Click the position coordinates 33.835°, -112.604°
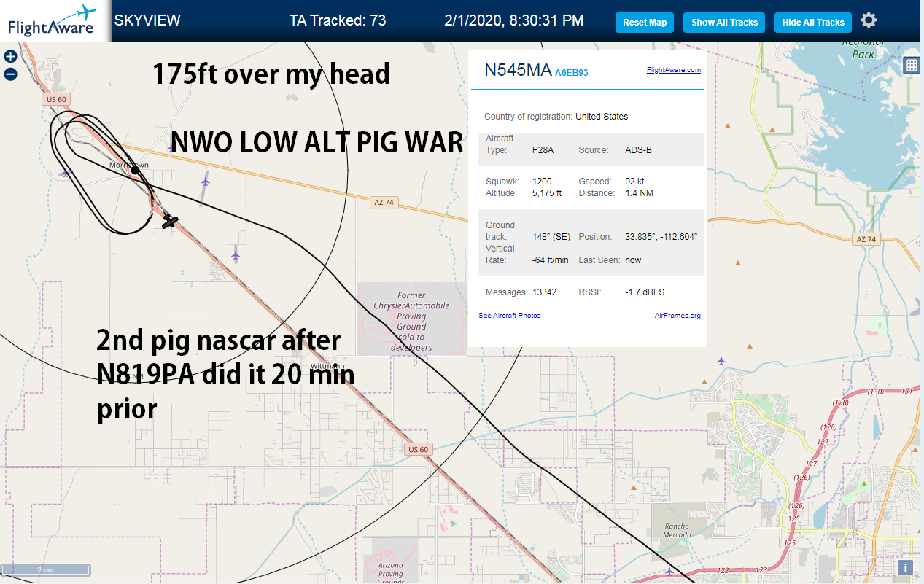Image resolution: width=924 pixels, height=584 pixels. pos(661,237)
